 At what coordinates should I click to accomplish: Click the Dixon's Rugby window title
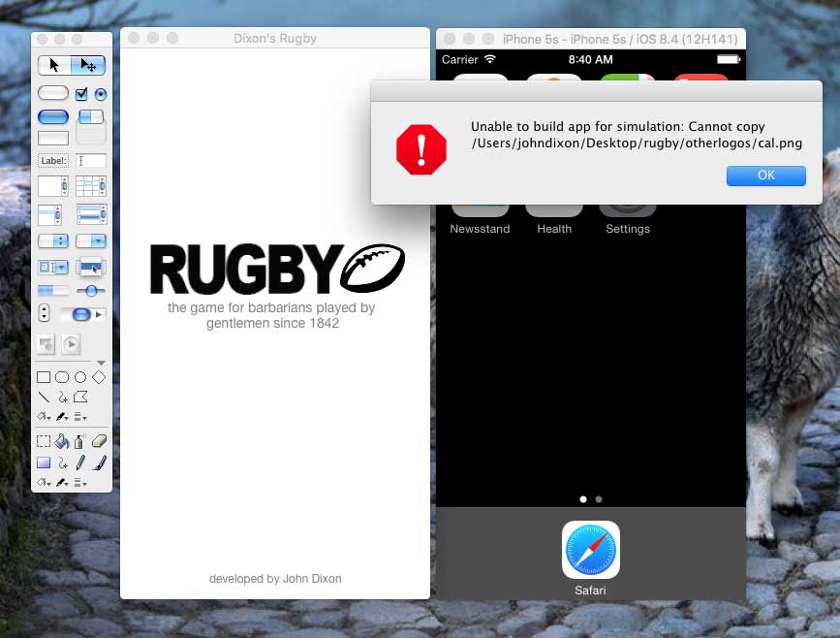[275, 39]
